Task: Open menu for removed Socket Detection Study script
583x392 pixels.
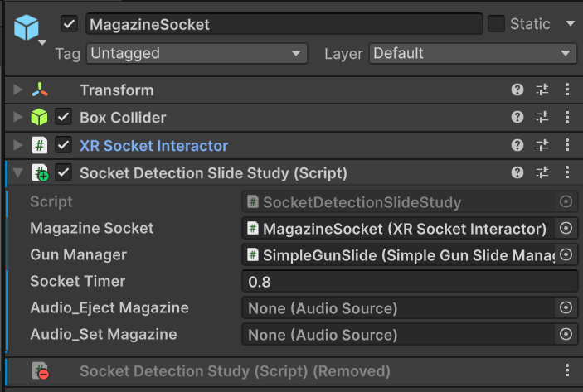Action: 567,371
